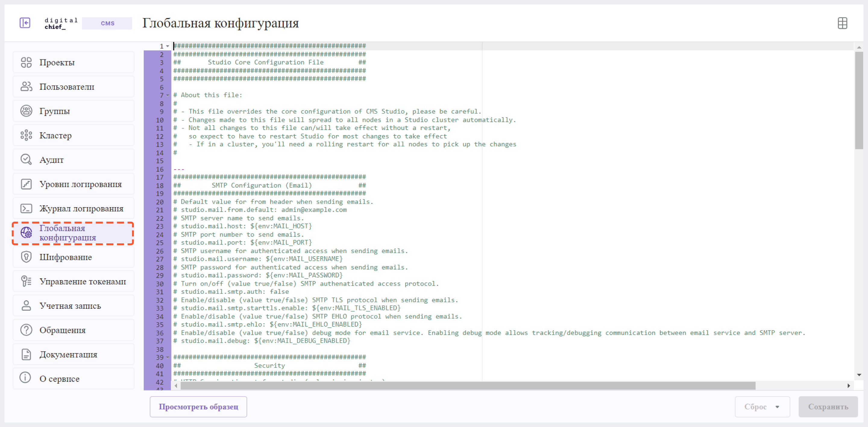The height and width of the screenshot is (427, 868).
Task: Click the Проекты icon in sidebar
Action: coord(26,62)
